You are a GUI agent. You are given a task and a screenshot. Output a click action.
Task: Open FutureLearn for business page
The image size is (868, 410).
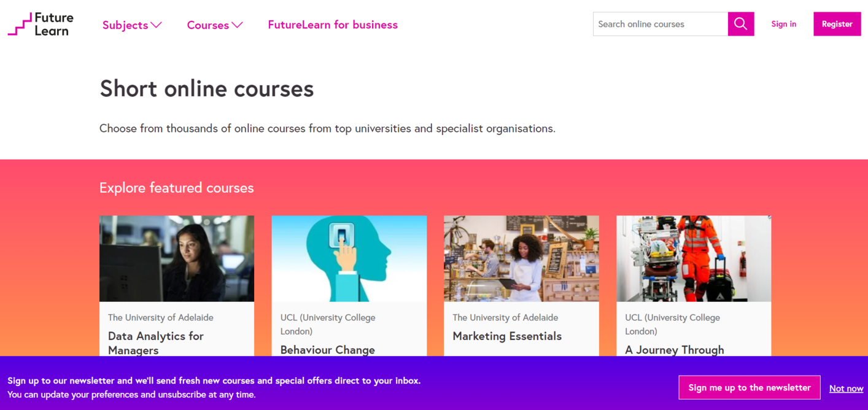[x=333, y=25]
